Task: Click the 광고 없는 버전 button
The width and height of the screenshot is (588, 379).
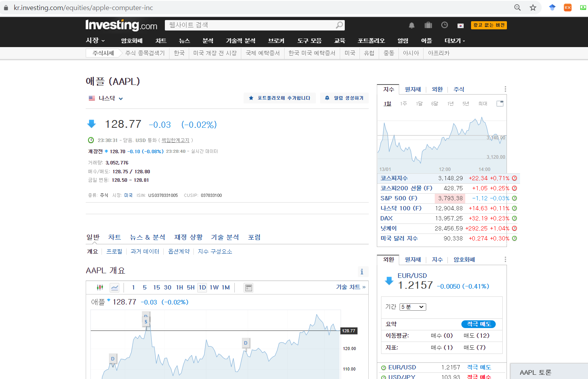Action: [x=489, y=25]
